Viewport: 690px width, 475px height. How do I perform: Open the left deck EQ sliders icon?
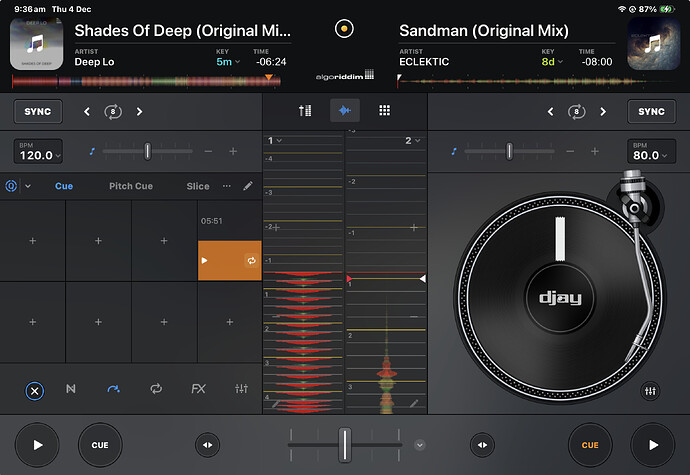(241, 388)
